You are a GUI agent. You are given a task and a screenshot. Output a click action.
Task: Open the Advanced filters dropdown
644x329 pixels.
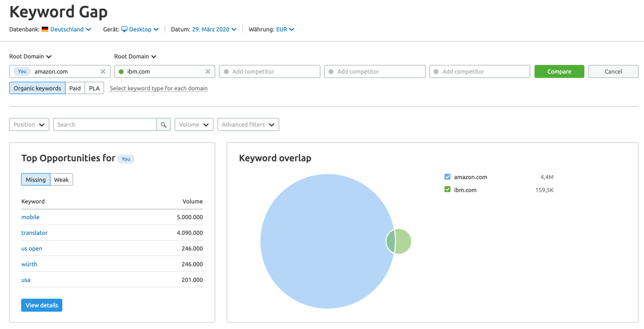(248, 124)
